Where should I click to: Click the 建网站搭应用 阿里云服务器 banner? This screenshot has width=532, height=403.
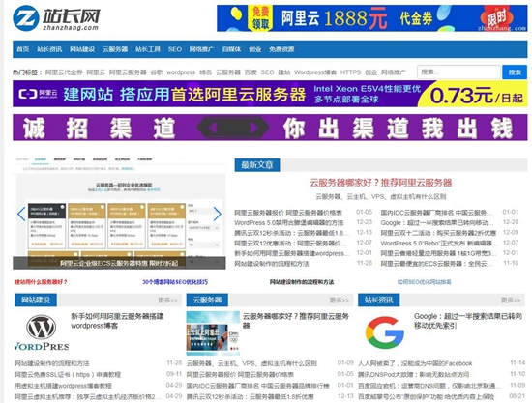pos(270,94)
